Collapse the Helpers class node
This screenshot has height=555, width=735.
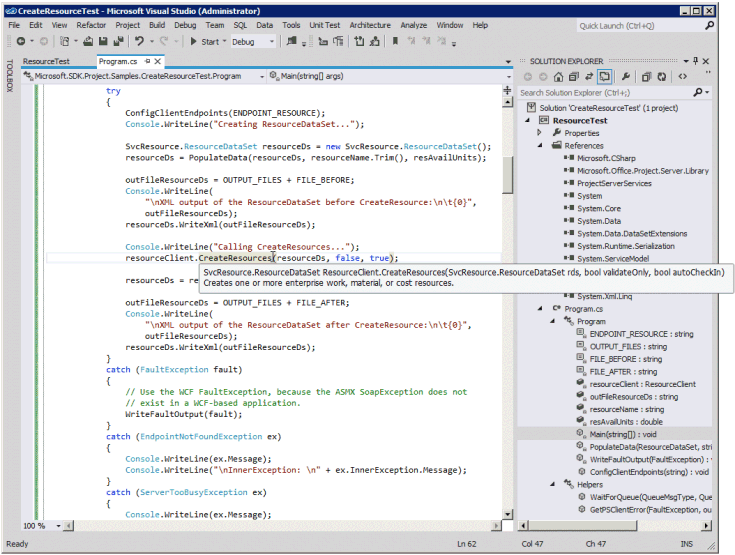(x=553, y=484)
